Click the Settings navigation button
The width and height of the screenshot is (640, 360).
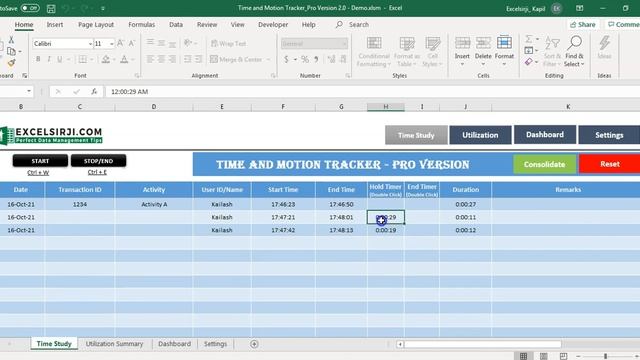(x=609, y=135)
